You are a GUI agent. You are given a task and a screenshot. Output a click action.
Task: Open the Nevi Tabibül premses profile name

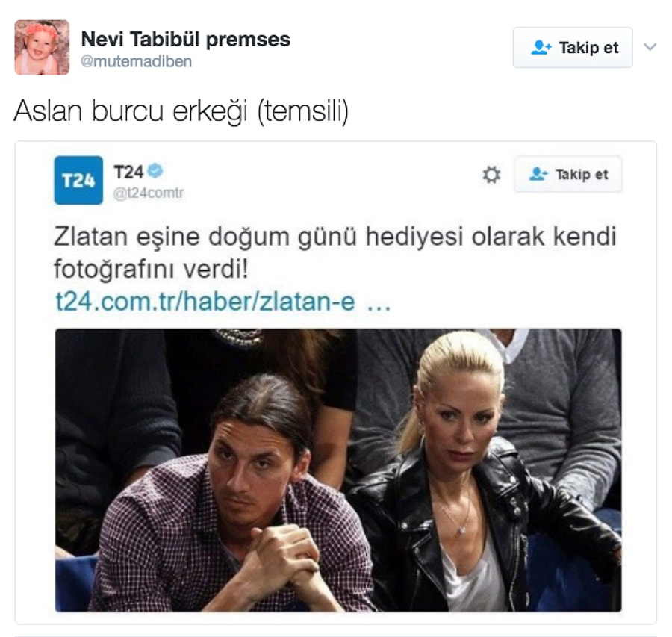pos(186,40)
